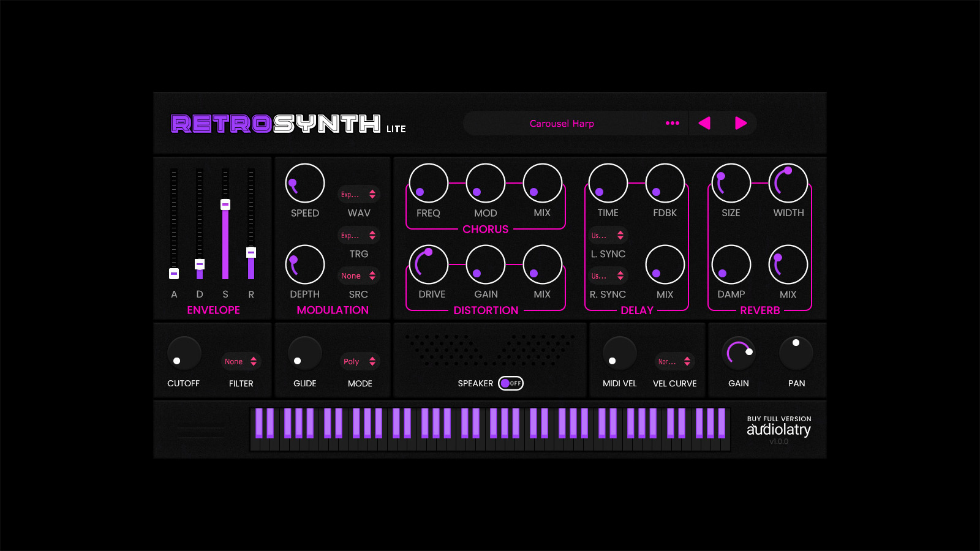Go to the next preset arrow
The image size is (980, 551).
click(x=741, y=123)
